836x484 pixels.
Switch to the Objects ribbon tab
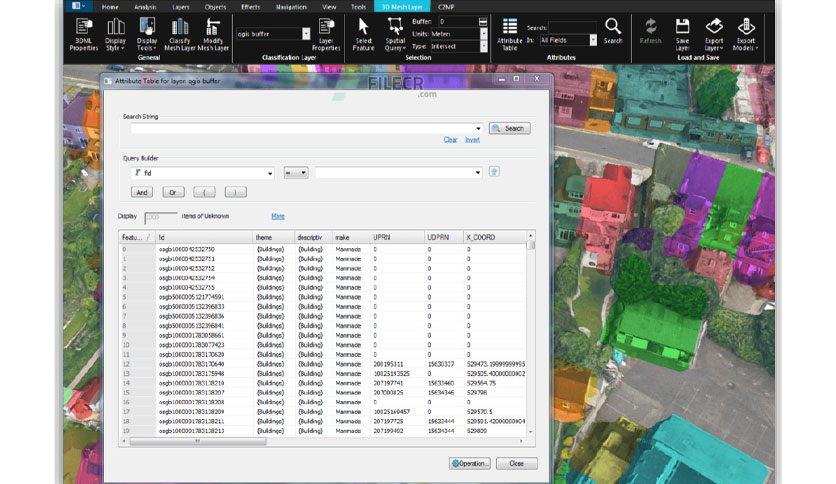215,7
